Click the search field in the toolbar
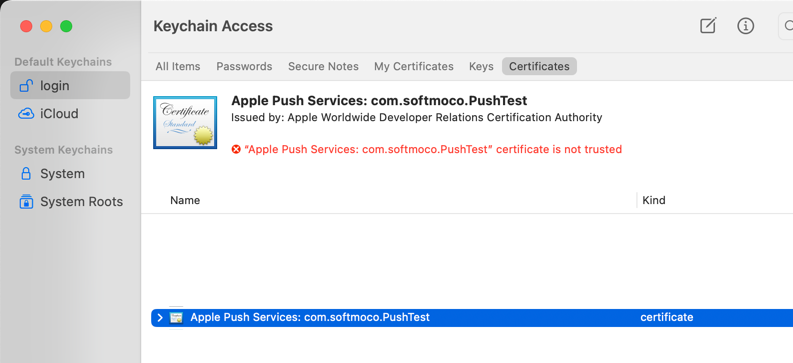 pos(785,26)
